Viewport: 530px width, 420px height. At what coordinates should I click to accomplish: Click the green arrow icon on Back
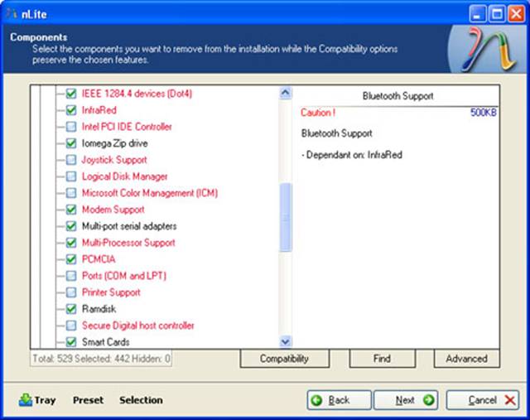pyautogui.click(x=317, y=400)
